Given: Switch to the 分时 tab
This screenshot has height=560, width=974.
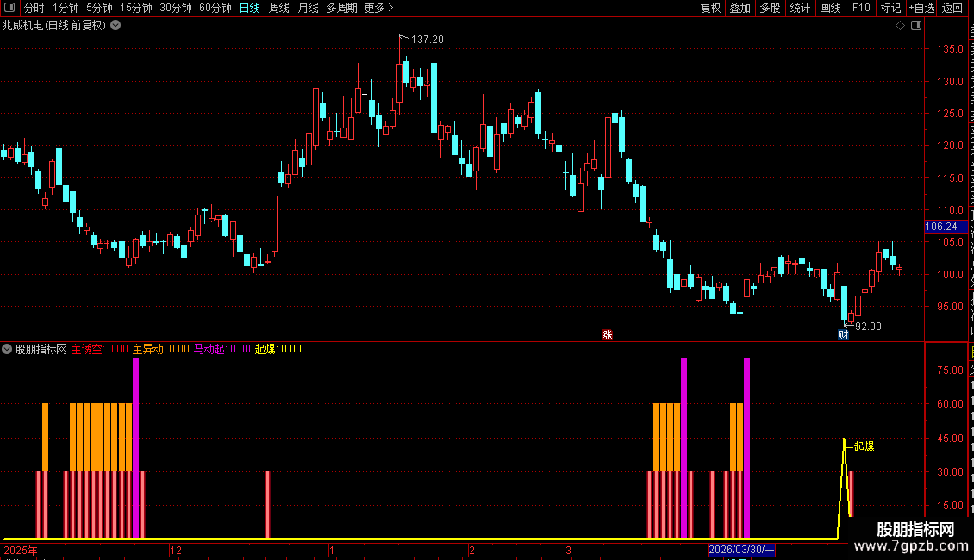Looking at the screenshot, I should [x=34, y=8].
